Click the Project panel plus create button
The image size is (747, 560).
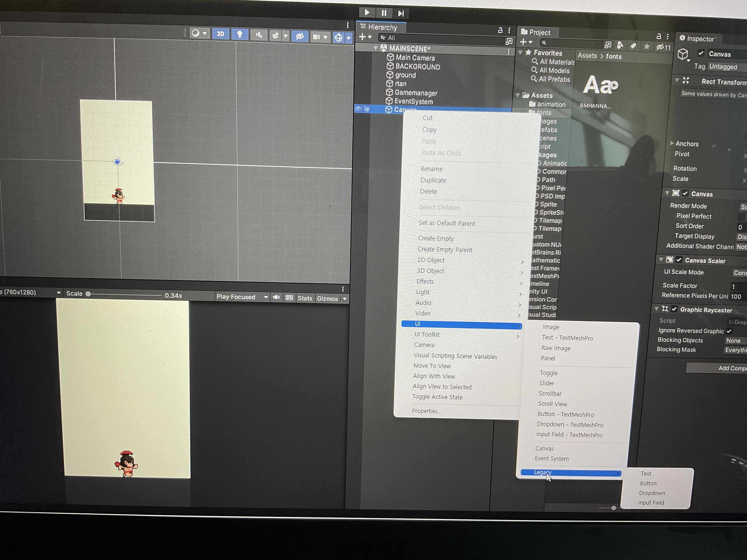click(526, 42)
